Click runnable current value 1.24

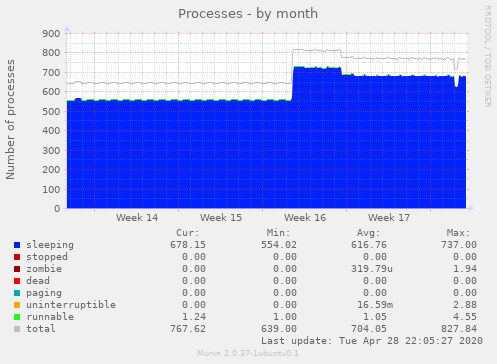tap(194, 317)
